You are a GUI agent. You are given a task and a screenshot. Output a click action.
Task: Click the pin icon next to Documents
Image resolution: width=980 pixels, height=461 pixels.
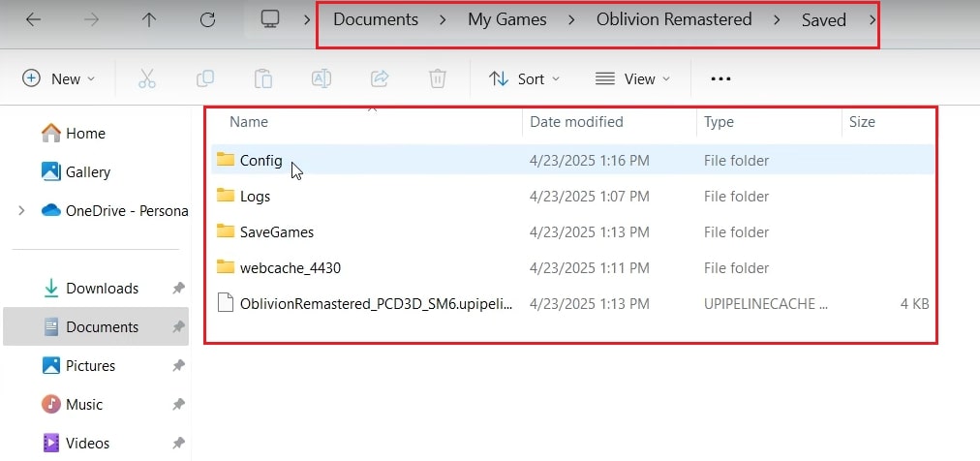pos(179,326)
